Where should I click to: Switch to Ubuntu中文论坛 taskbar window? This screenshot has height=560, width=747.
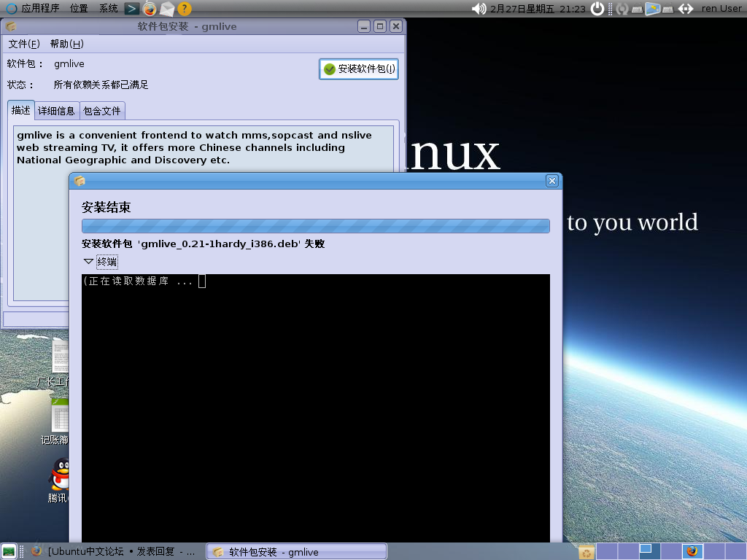[115, 552]
